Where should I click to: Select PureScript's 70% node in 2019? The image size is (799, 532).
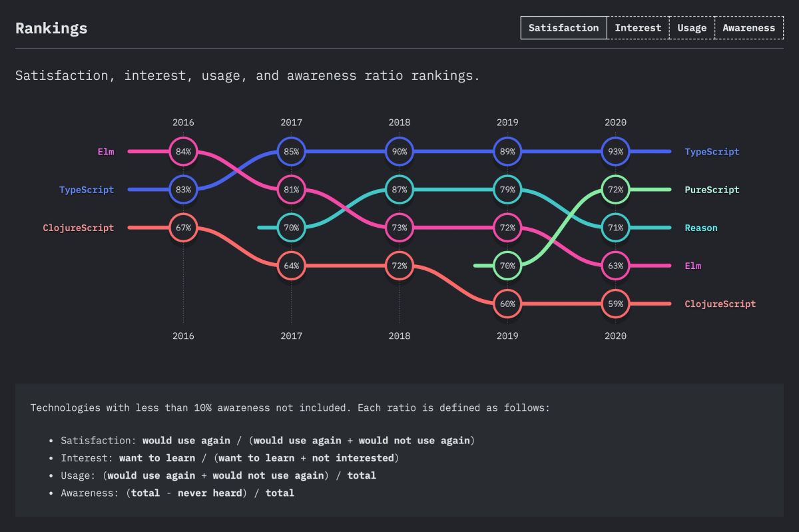coord(507,266)
